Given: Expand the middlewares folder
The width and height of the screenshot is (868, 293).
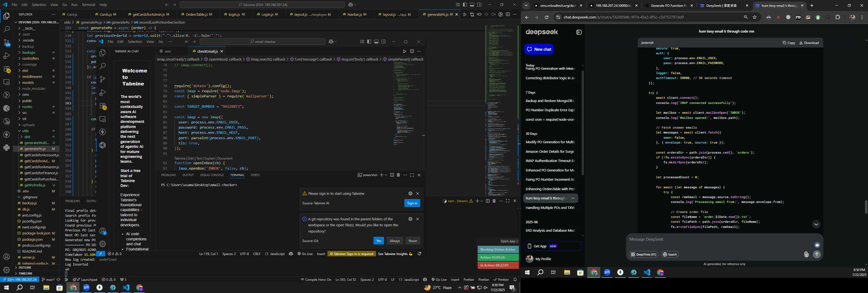Looking at the screenshot, I should [32, 77].
